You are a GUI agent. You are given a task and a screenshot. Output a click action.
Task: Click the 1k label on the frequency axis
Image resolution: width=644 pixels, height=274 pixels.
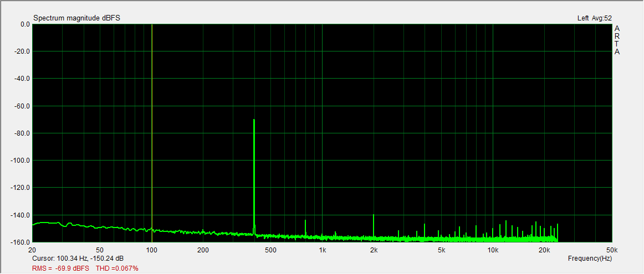tap(323, 250)
